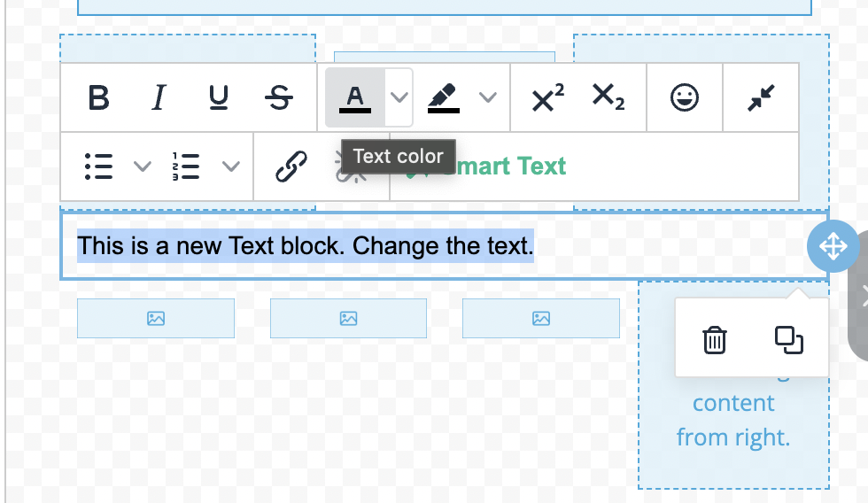Collapse the text formatting toolbar
This screenshot has width=868, height=503.
pyautogui.click(x=761, y=97)
